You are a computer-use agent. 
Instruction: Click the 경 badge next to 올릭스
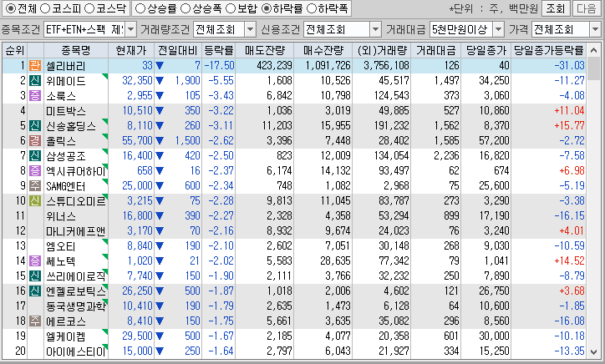click(x=35, y=141)
